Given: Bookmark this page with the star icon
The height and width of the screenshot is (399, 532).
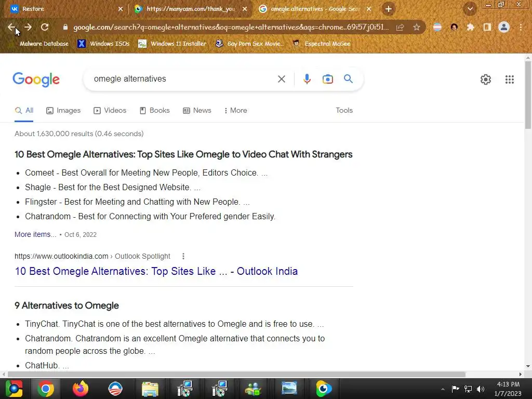Looking at the screenshot, I should coord(417,27).
